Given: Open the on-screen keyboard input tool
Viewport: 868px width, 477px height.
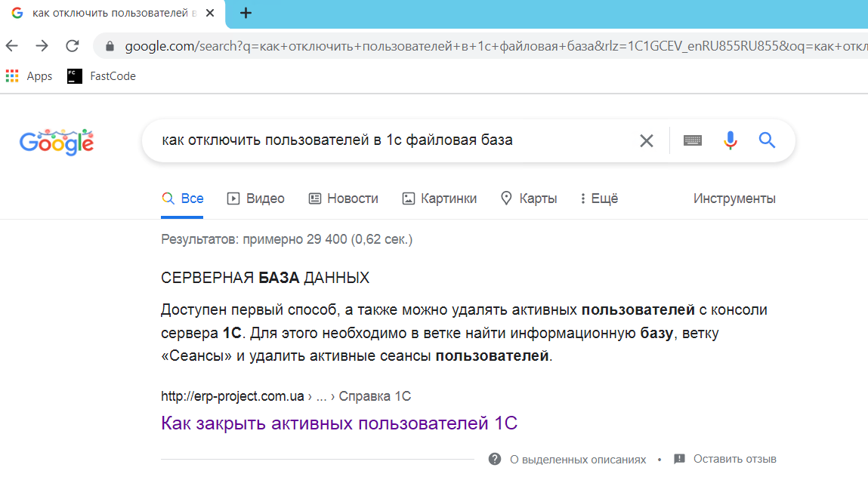Looking at the screenshot, I should click(x=693, y=140).
